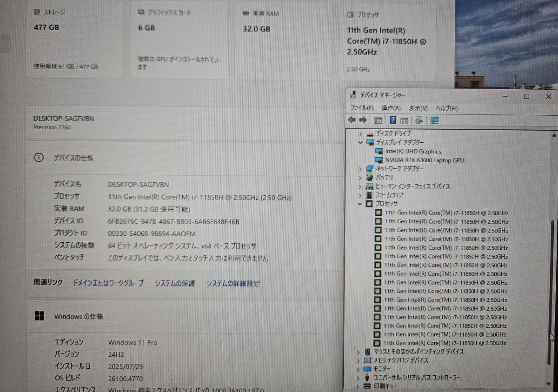Click the scan for hardware changes toolbar icon
This screenshot has width=558, height=392.
pos(434,120)
